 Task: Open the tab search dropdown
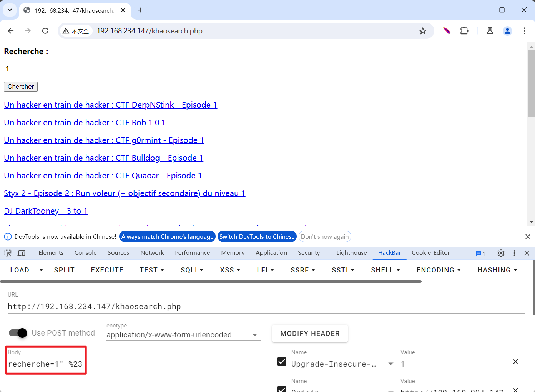point(10,10)
